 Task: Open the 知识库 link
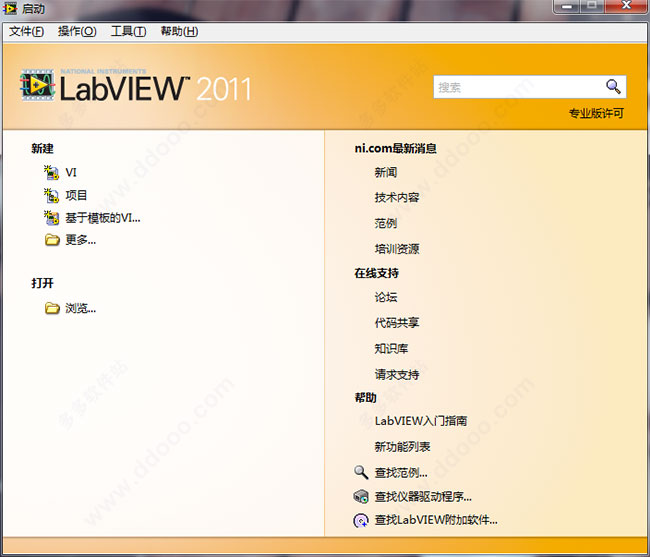391,349
